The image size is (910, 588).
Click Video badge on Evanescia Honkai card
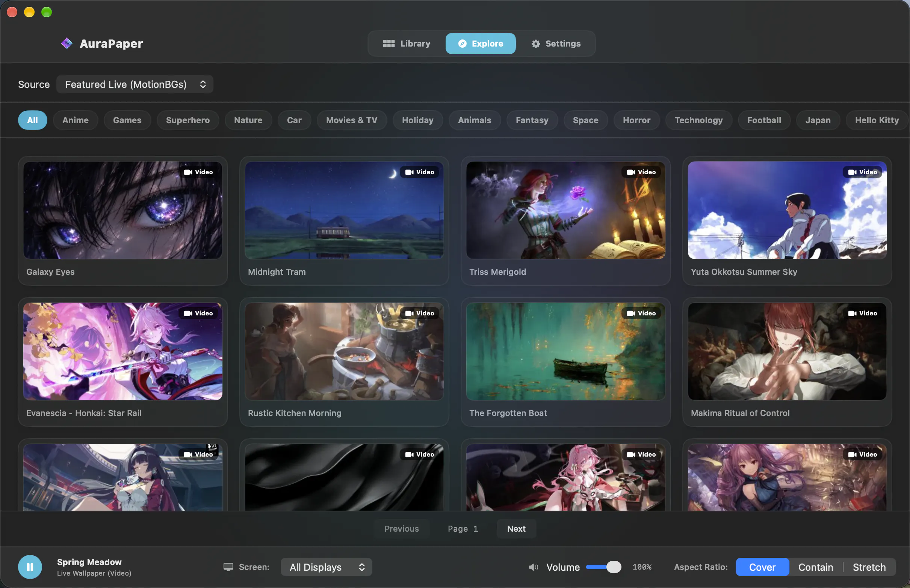(x=198, y=313)
